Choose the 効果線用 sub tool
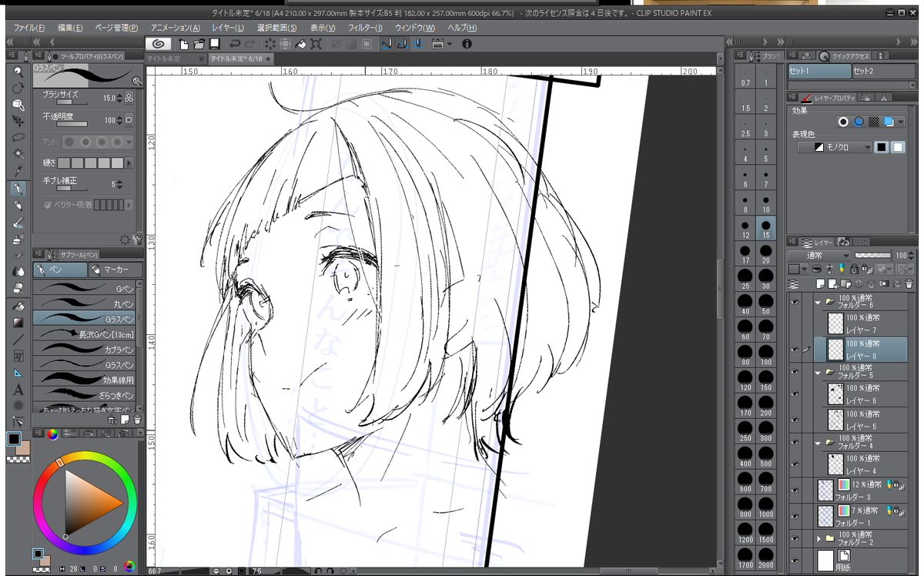924x576 pixels. pyautogui.click(x=85, y=379)
